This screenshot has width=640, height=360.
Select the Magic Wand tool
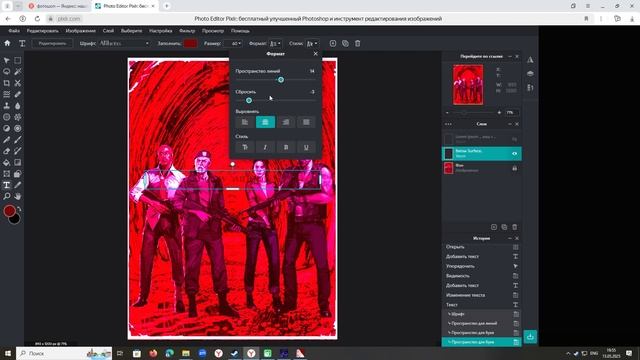[x=18, y=72]
